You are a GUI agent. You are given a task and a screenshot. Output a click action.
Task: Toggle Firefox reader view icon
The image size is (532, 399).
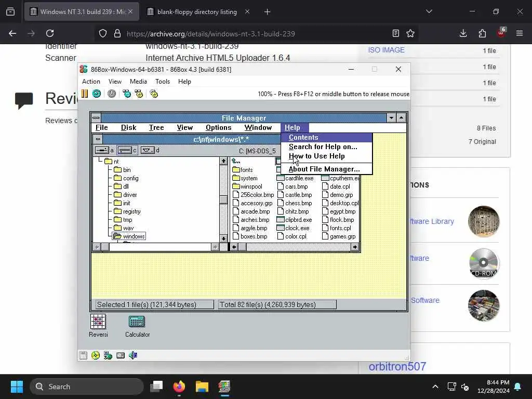pos(395,33)
